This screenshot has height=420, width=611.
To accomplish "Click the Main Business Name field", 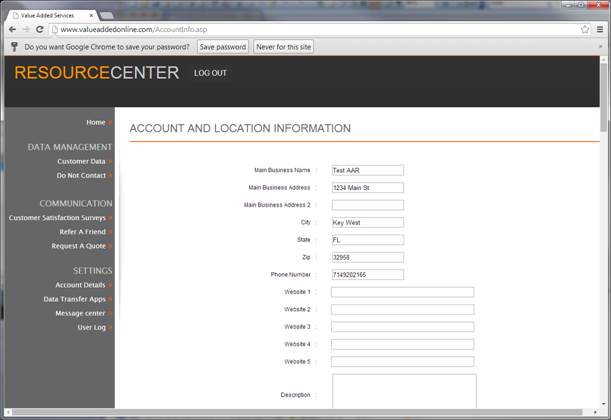I will pos(367,170).
